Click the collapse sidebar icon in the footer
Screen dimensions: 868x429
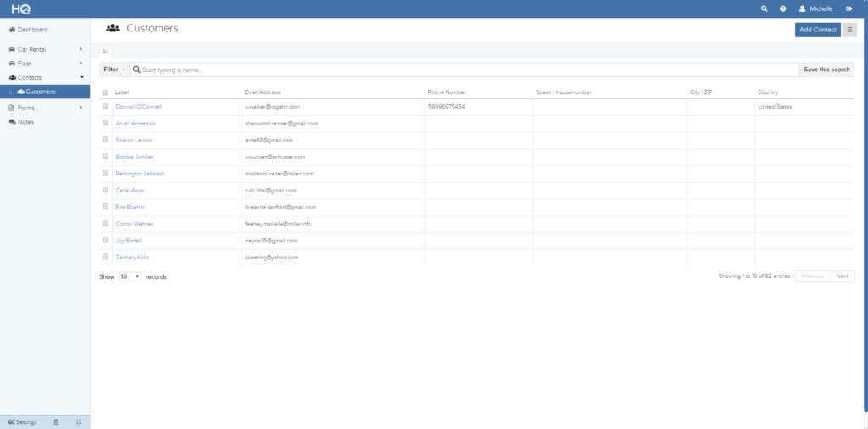click(78, 422)
